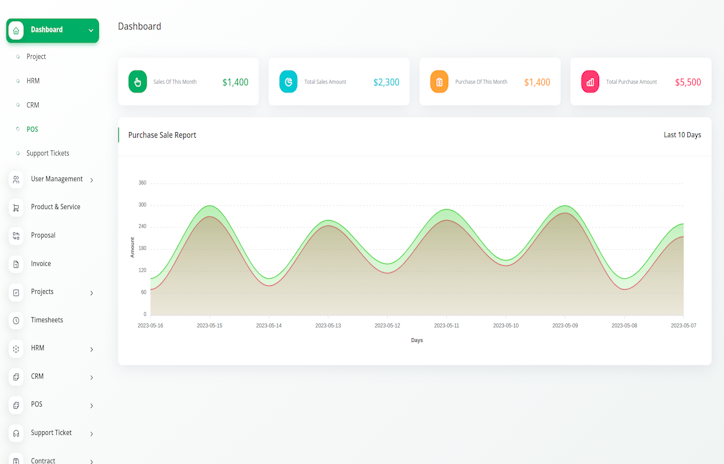Viewport: 724px width, 464px height.
Task: Expand the User Management submenu arrow
Action: pos(92,180)
